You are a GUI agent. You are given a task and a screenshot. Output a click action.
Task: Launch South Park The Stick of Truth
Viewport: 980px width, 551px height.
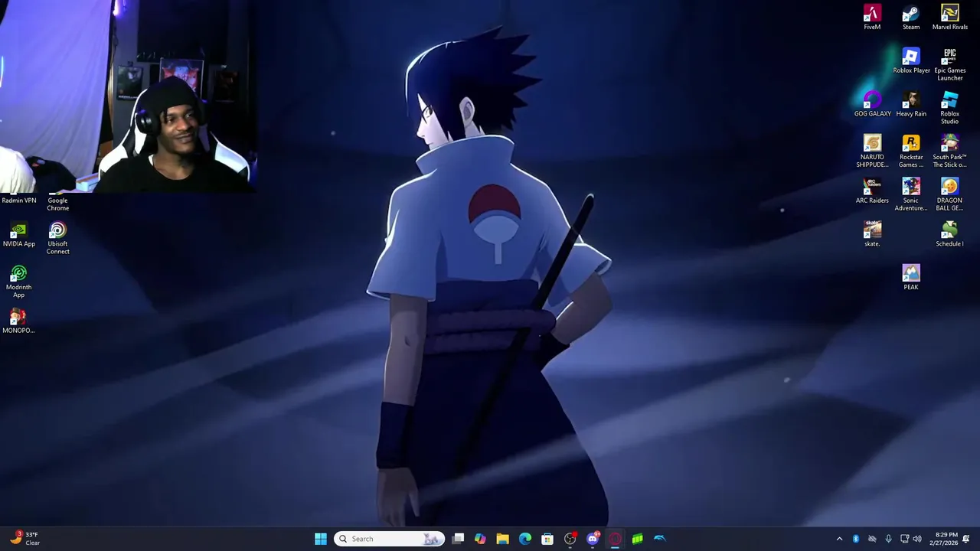coord(949,152)
